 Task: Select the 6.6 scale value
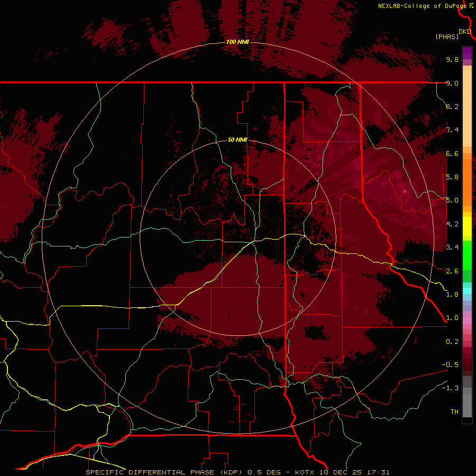click(452, 153)
